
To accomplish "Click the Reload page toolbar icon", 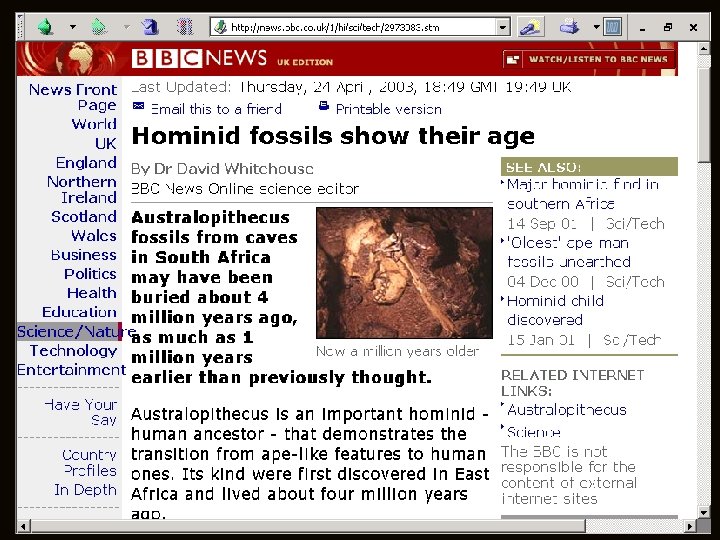I will (150, 27).
